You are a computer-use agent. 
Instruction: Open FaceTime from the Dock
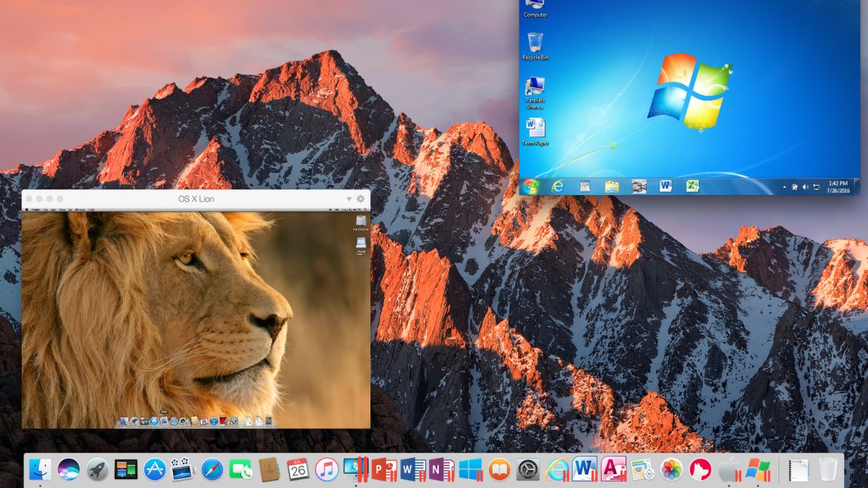pyautogui.click(x=240, y=469)
